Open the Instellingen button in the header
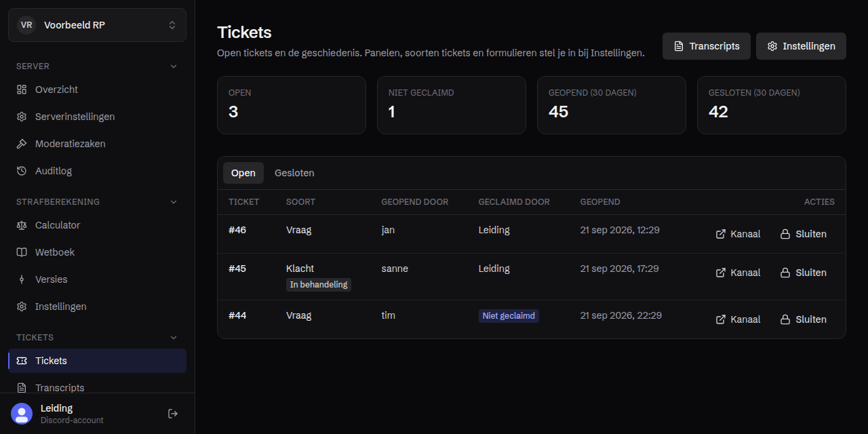 pos(801,46)
